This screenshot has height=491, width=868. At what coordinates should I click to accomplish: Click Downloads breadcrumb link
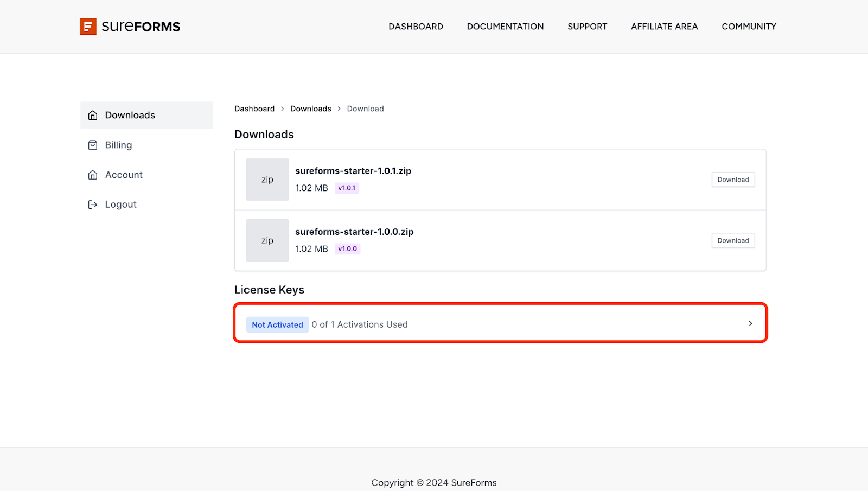click(311, 109)
